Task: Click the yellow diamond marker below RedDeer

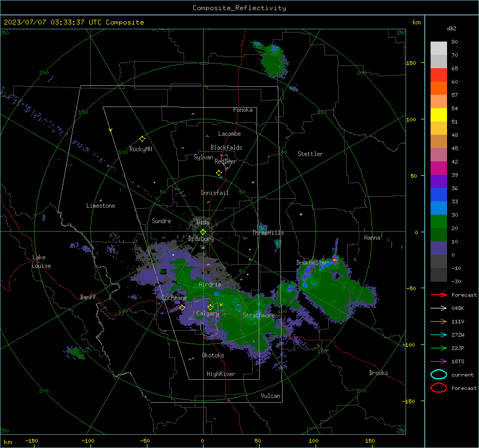Action: click(219, 173)
